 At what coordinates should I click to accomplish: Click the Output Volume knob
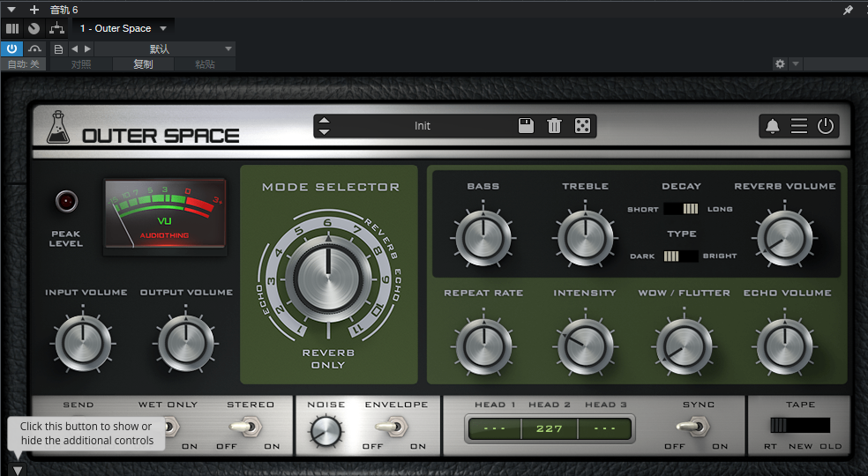coord(185,343)
